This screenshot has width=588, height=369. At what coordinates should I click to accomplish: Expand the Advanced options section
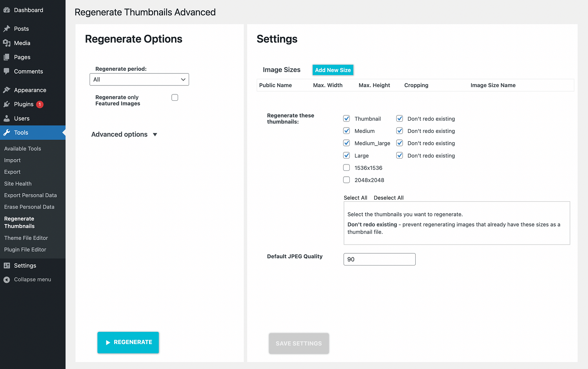pos(124,135)
